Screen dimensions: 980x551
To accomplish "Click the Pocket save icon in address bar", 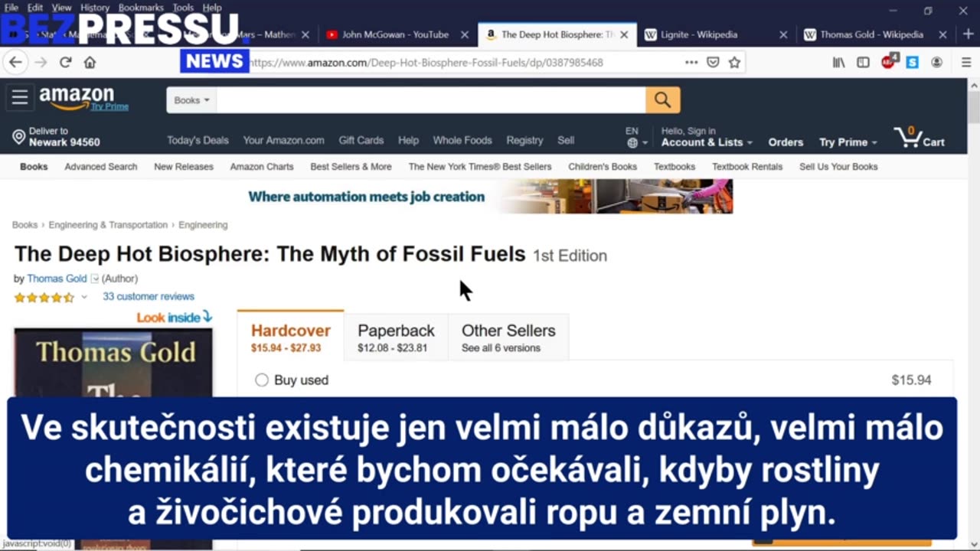I will (x=713, y=63).
